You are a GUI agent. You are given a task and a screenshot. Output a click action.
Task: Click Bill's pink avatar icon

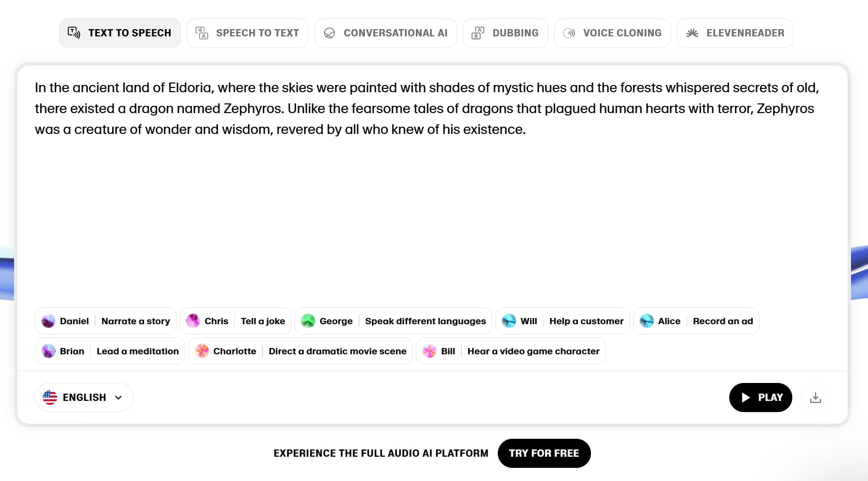point(429,351)
